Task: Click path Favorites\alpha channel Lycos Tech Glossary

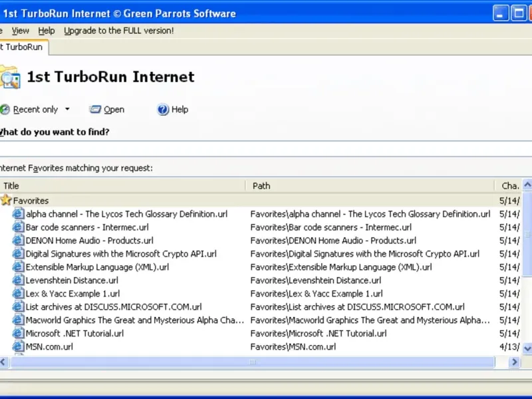Action: (x=370, y=214)
